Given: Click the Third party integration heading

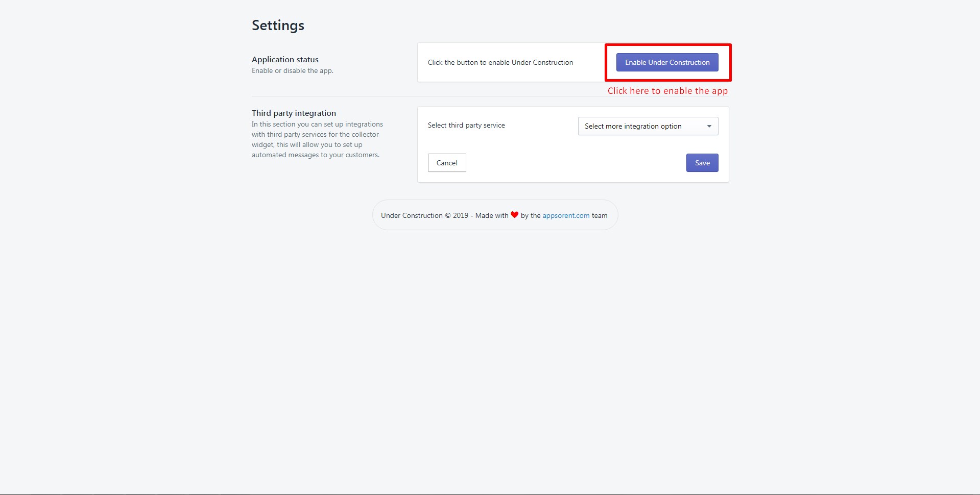Looking at the screenshot, I should click(x=294, y=113).
